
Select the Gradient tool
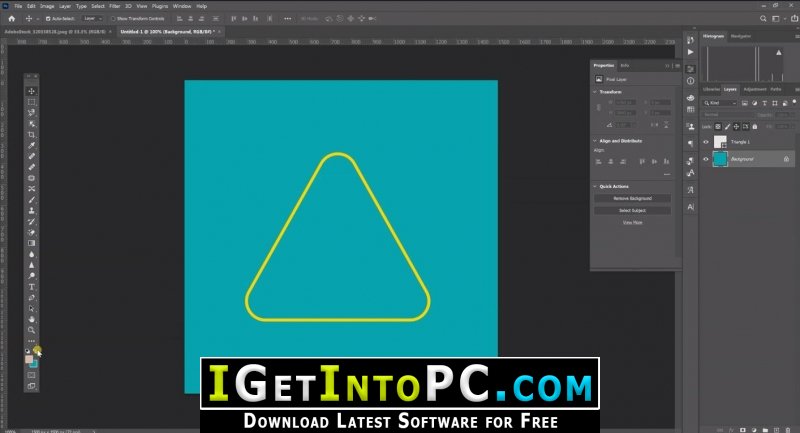(32, 243)
